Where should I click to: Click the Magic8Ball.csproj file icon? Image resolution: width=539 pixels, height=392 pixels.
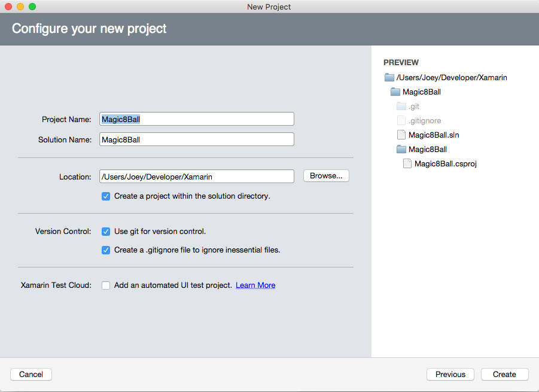tap(407, 163)
